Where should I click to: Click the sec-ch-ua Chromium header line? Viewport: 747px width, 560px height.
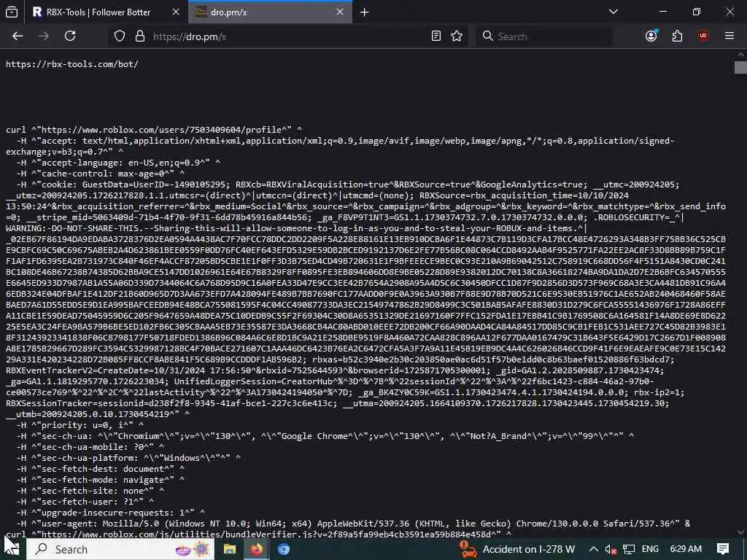325,436
